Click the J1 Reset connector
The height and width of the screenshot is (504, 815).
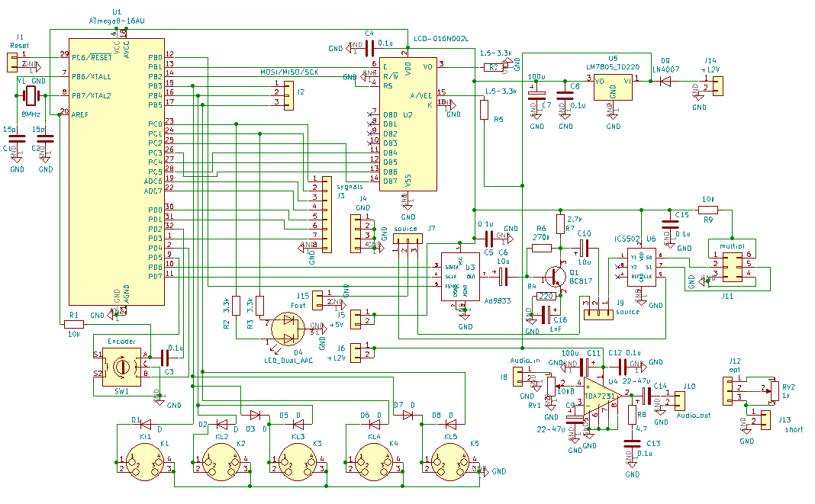17,63
